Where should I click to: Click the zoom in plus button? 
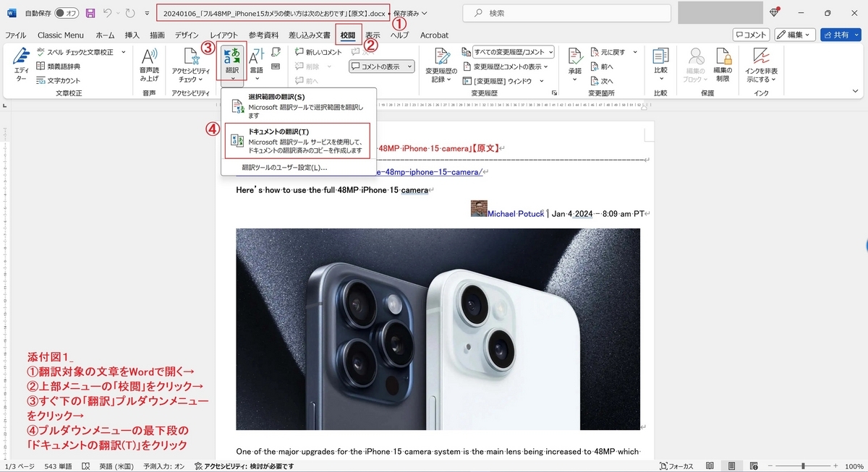pos(837,466)
